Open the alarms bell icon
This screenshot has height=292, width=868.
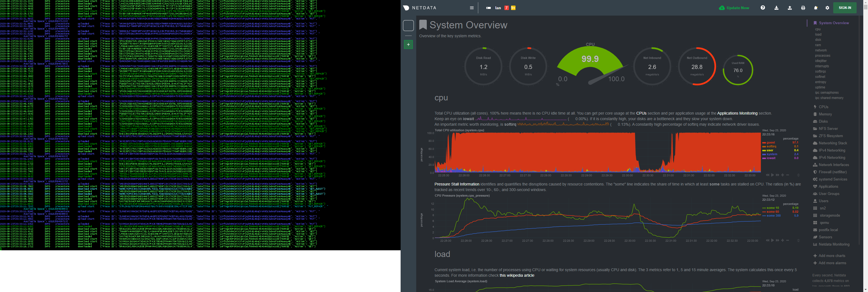[816, 8]
